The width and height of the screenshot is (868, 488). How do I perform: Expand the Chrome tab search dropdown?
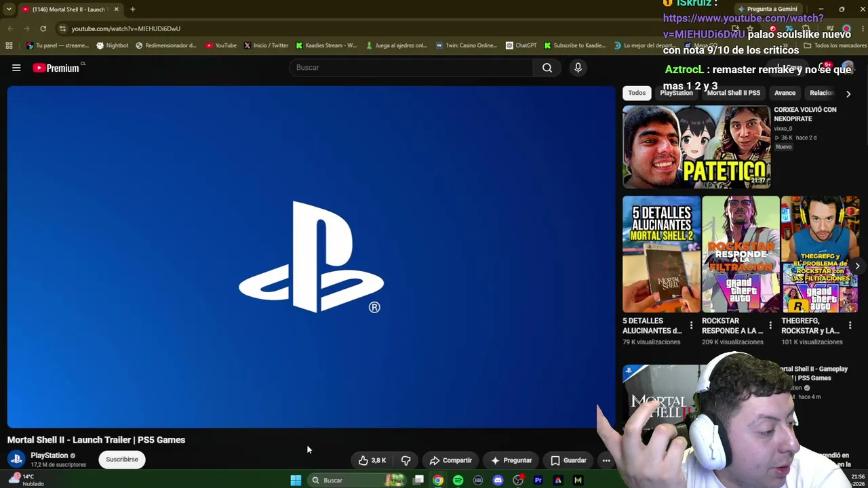click(9, 9)
